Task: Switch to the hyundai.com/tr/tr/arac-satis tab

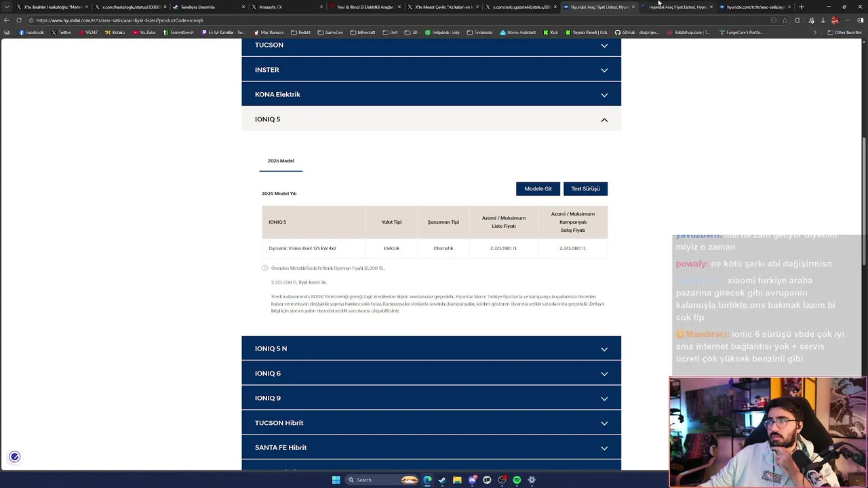Action: coord(755,7)
